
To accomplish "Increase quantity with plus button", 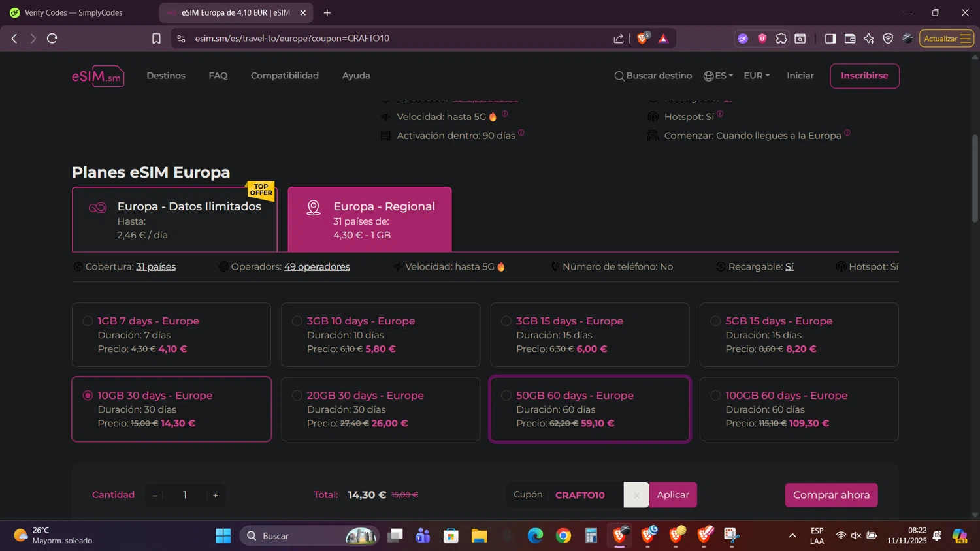I will click(x=216, y=495).
